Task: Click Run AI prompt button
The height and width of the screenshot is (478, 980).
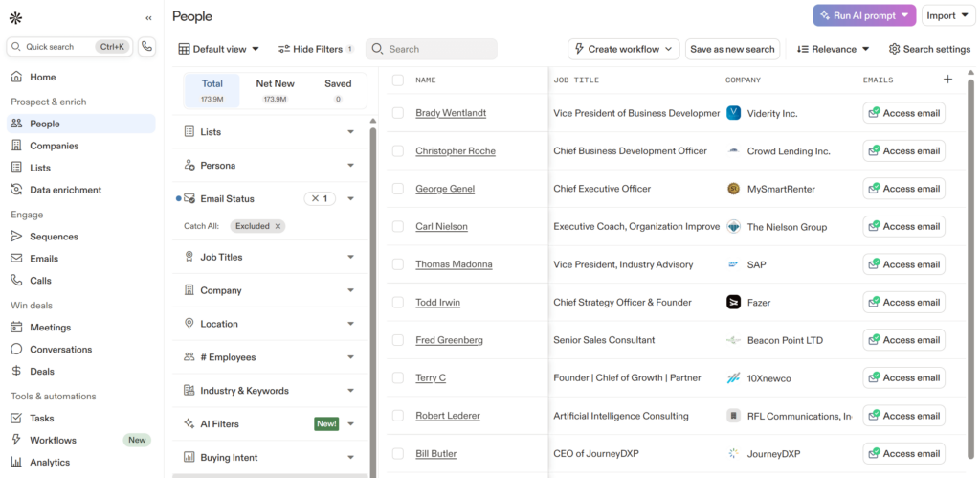Action: [x=864, y=15]
